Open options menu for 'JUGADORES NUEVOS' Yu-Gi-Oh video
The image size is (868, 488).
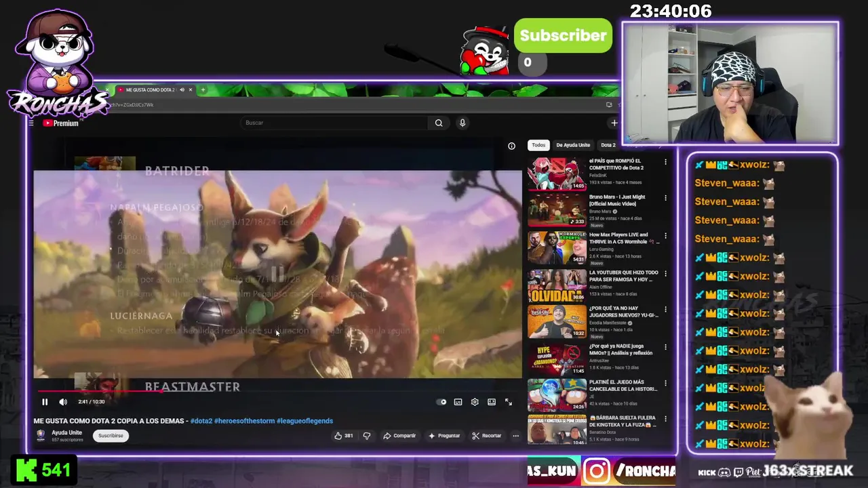665,310
